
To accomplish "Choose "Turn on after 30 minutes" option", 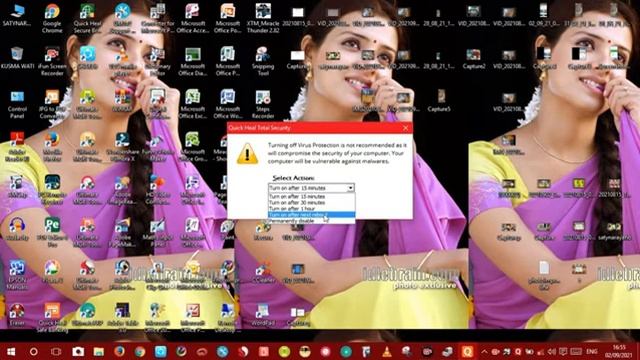I will 311,203.
